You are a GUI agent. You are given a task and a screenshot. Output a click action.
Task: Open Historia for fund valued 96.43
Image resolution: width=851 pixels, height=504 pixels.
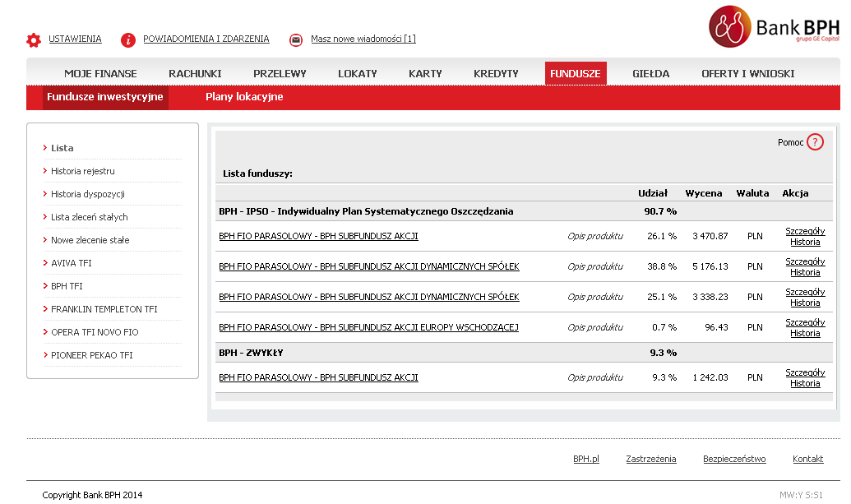click(805, 333)
